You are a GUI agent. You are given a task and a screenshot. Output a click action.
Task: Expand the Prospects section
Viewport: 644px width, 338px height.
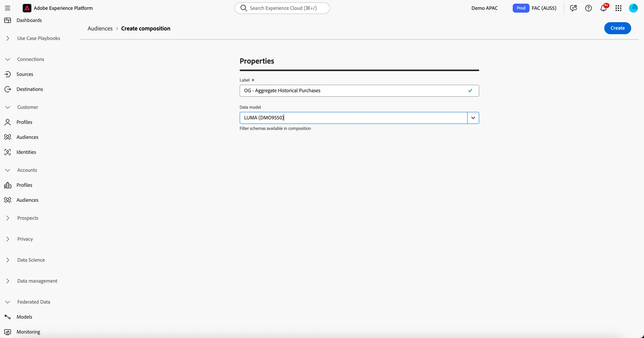[x=7, y=218]
